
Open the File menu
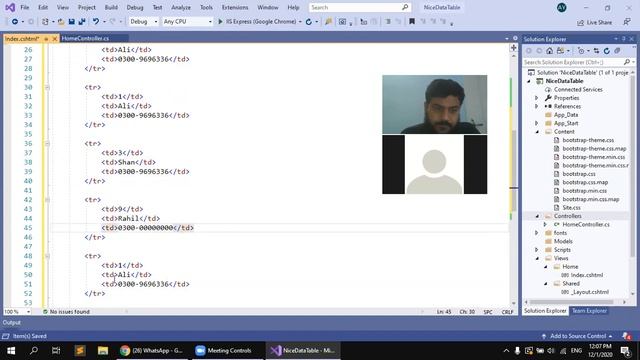24,7
